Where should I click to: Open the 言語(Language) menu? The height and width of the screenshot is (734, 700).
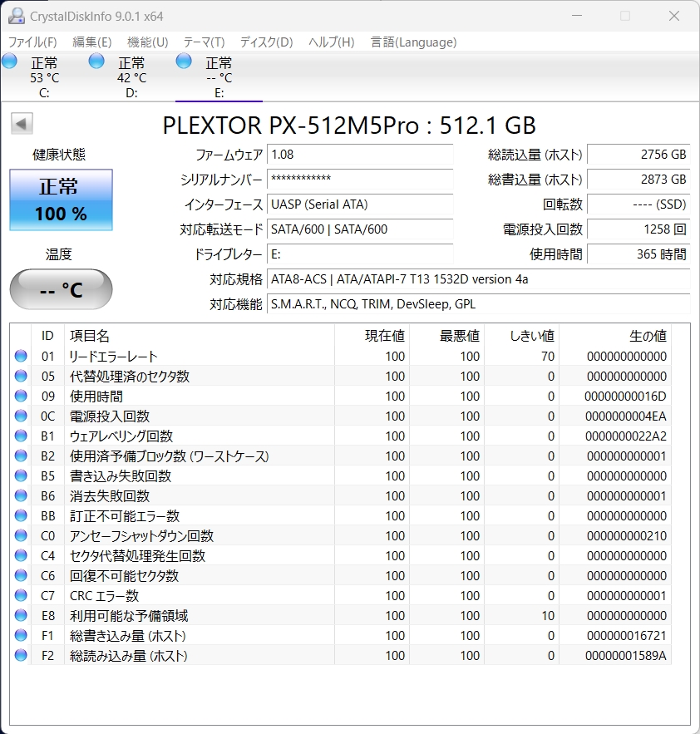413,42
